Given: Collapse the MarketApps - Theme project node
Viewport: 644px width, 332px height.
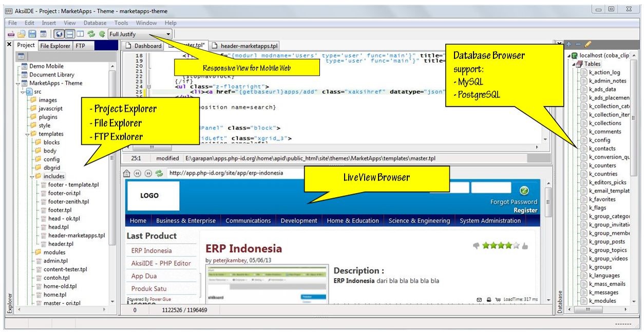Looking at the screenshot, I should tap(17, 83).
